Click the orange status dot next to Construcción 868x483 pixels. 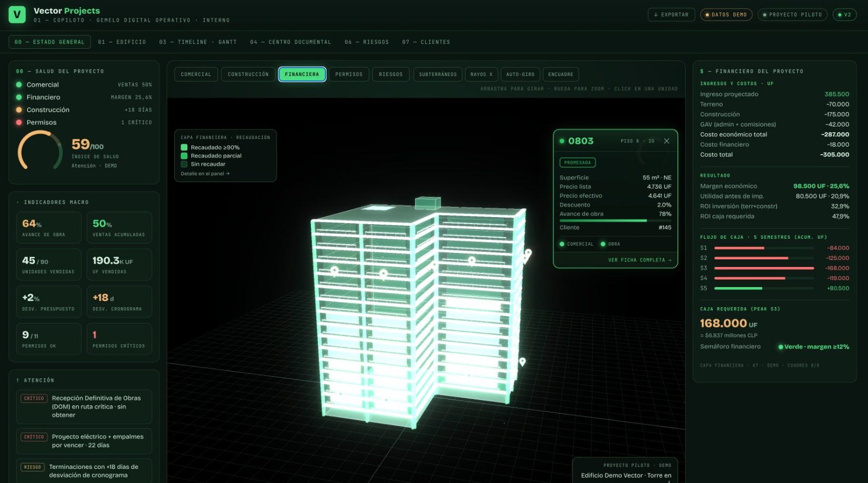point(19,110)
